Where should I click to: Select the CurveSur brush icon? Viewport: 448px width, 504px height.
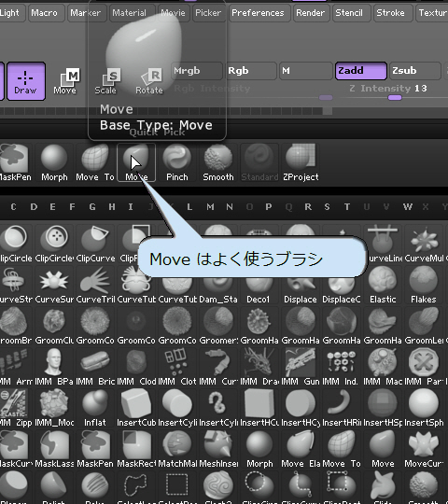click(x=54, y=286)
